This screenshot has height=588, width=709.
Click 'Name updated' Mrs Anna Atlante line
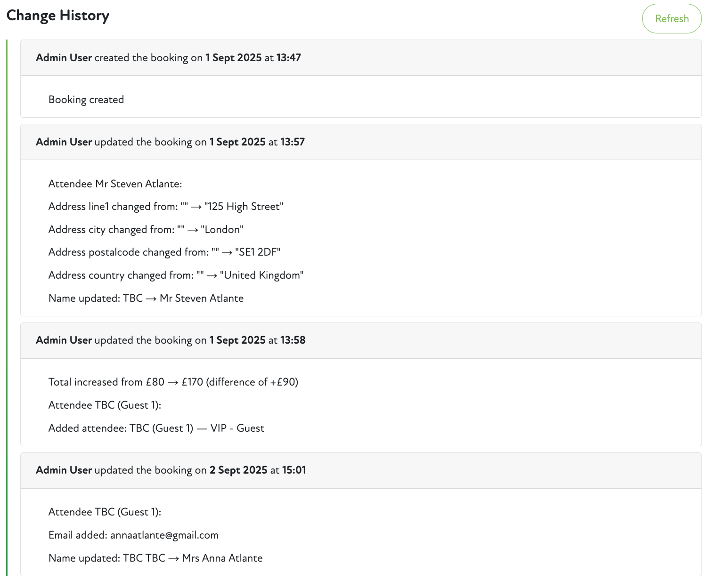155,558
